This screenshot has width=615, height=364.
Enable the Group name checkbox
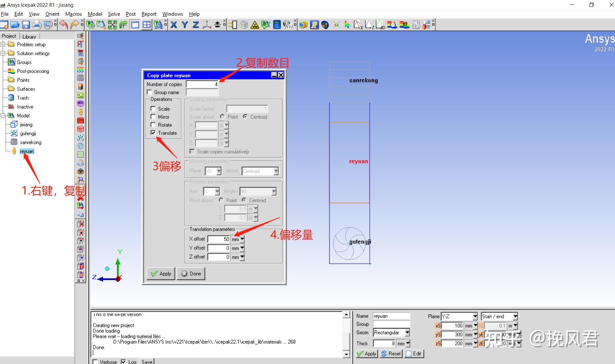coord(149,92)
